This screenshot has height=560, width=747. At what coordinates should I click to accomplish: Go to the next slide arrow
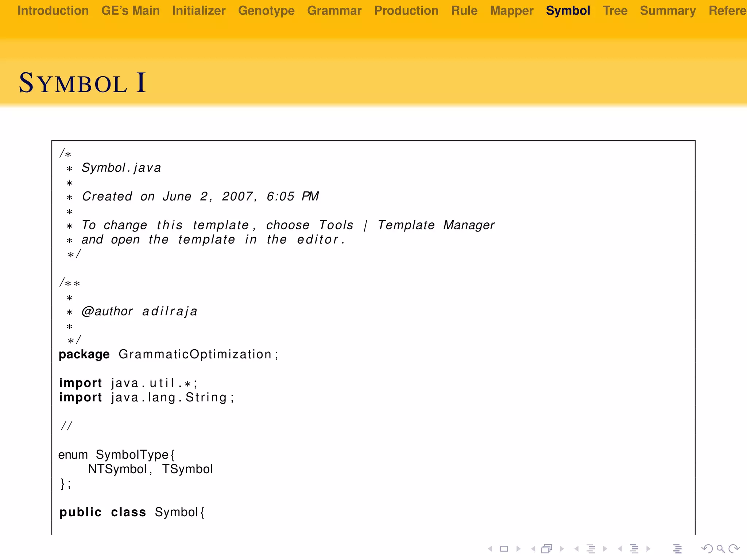[x=518, y=548]
